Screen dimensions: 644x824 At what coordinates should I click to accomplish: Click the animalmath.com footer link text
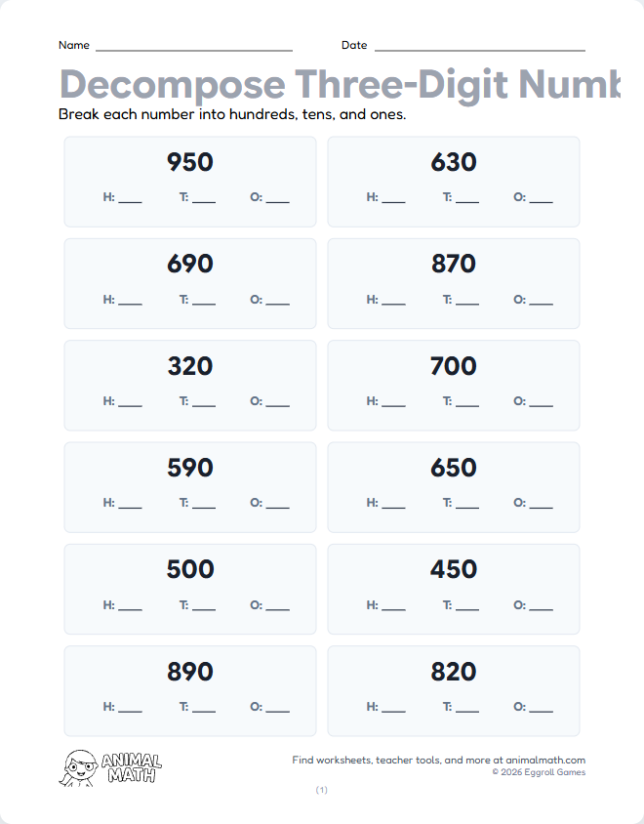544,760
